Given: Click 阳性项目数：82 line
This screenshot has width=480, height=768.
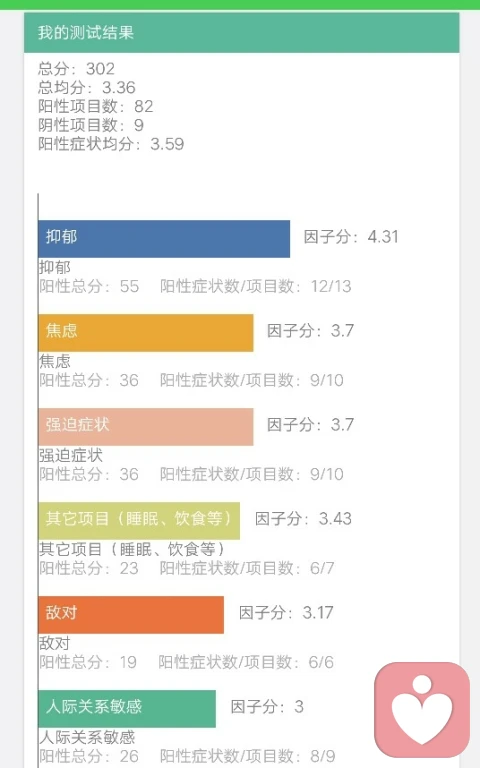Looking at the screenshot, I should [96, 106].
